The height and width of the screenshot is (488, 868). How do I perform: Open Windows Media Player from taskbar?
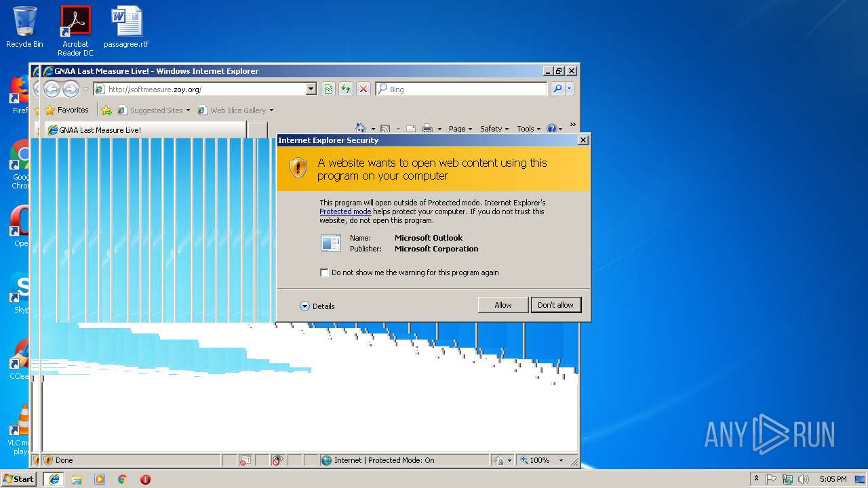pyautogui.click(x=100, y=479)
